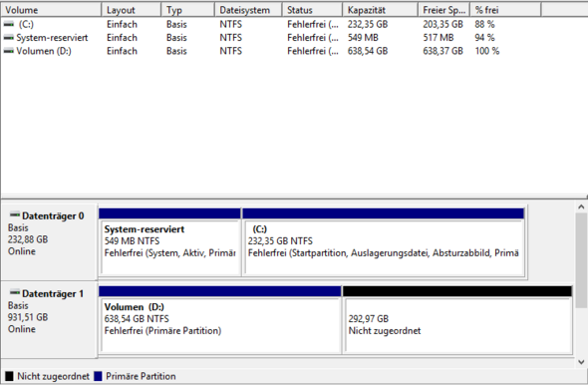Click the 100 % free cell
This screenshot has width=588, height=385.
(x=487, y=51)
